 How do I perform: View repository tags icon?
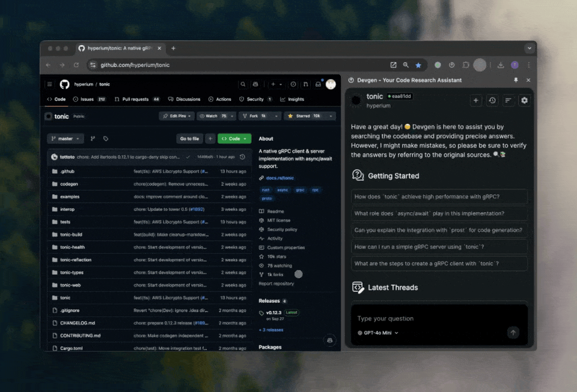pos(106,139)
